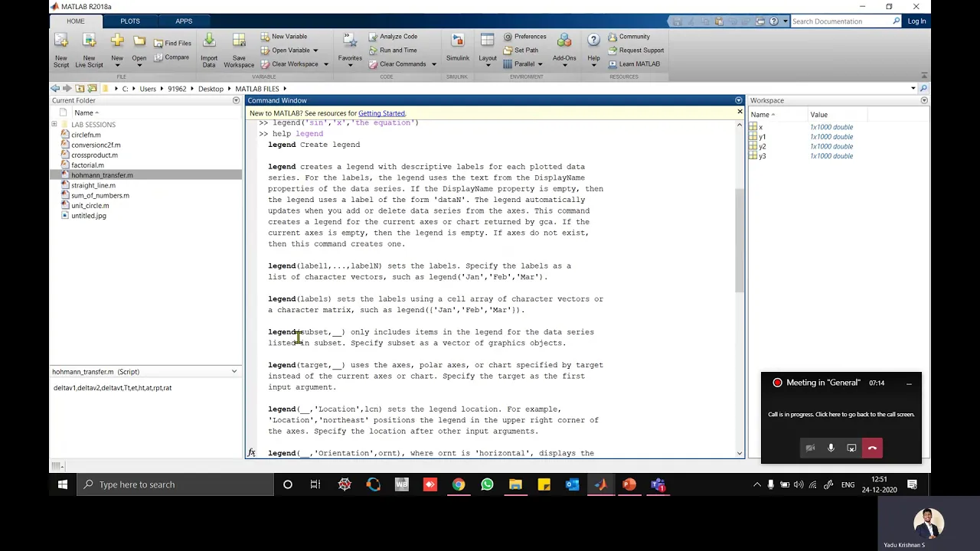
Task: Create a New Live Script
Action: coord(89,49)
